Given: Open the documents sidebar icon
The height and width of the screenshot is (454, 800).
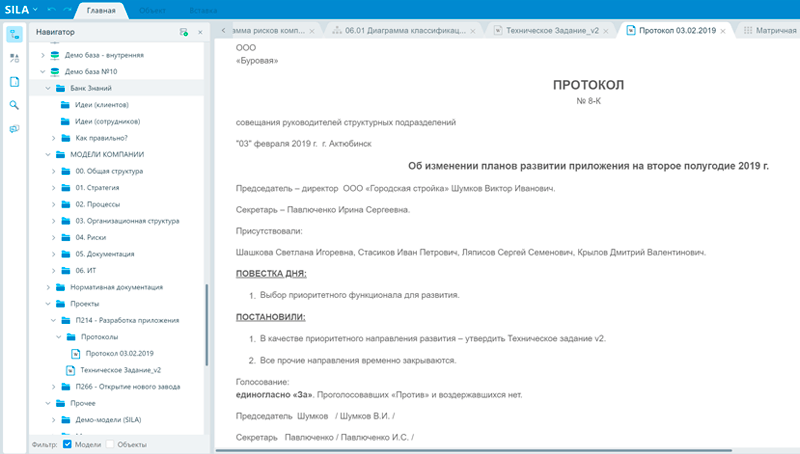Looking at the screenshot, I should [x=14, y=81].
